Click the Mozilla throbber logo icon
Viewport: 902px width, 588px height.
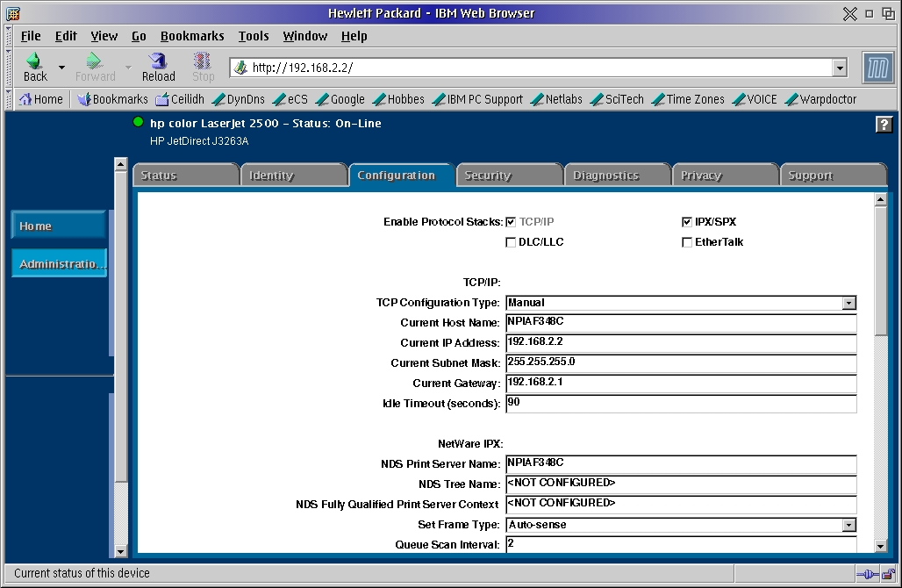(x=877, y=68)
